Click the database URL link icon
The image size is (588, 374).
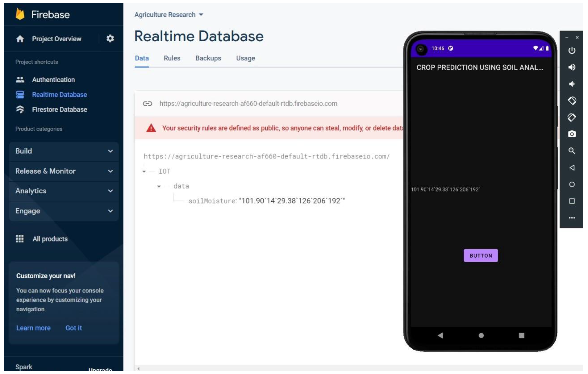147,103
